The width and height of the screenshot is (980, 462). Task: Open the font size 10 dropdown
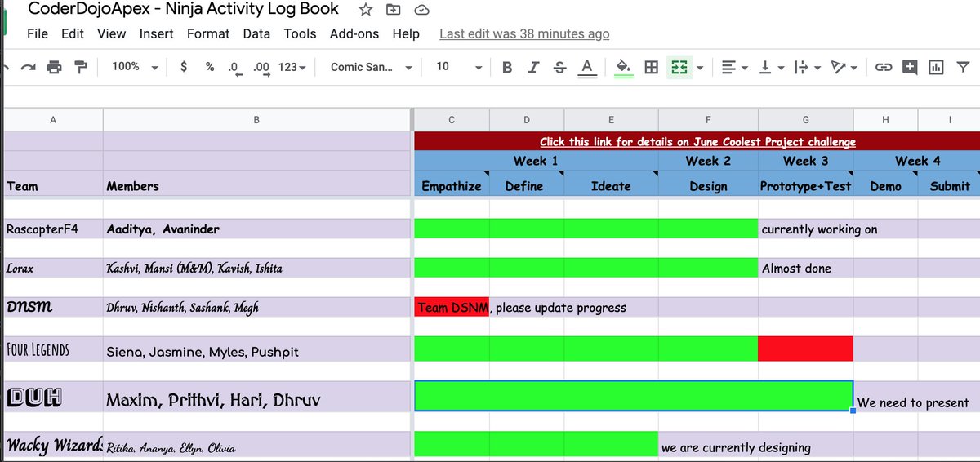coord(458,67)
